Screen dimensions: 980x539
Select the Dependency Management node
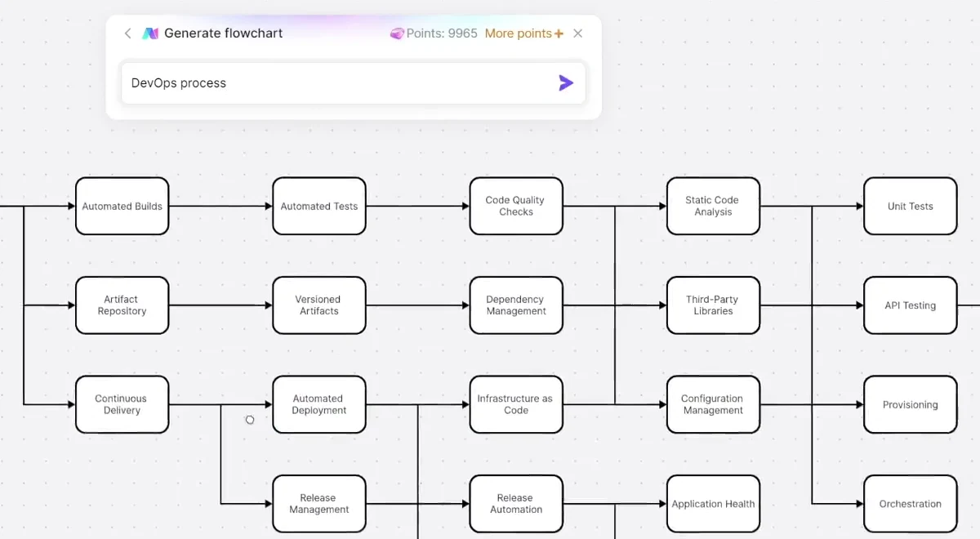point(516,305)
